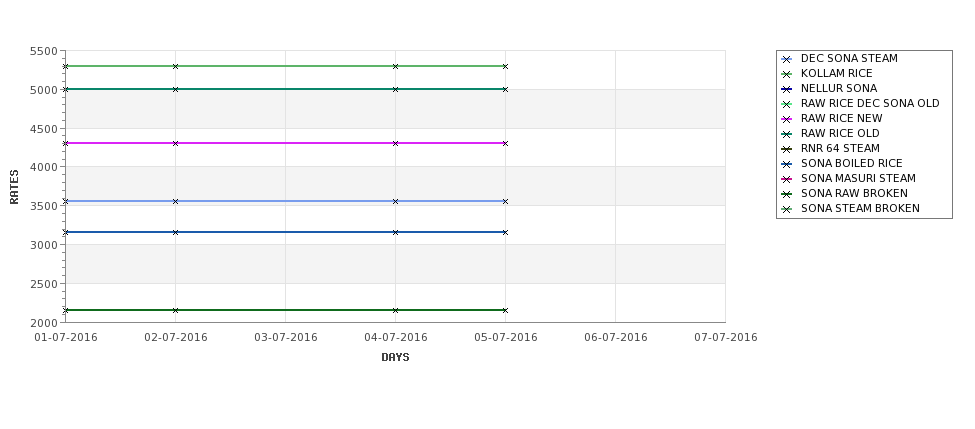Click the NELLUR SONA legend marker
This screenshot has width=975, height=429.
787,89
